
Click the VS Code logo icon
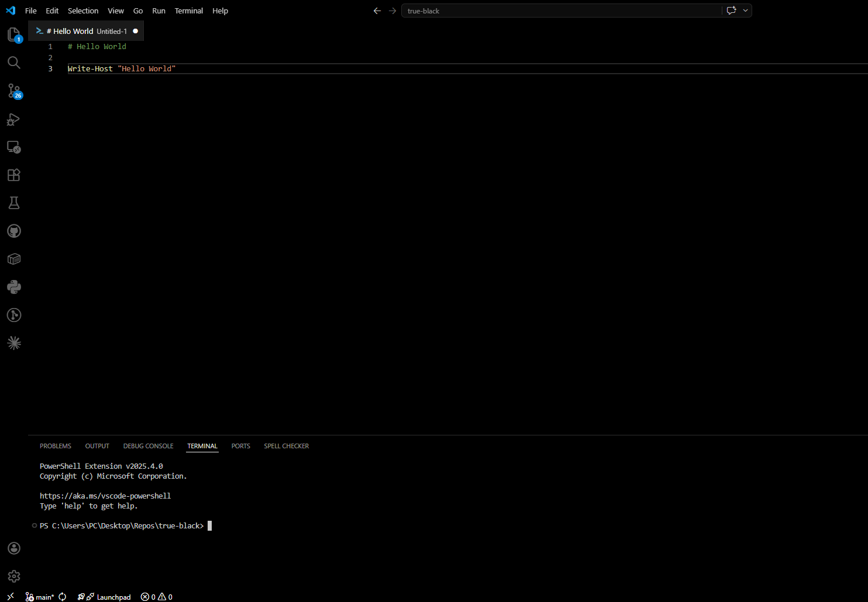(x=11, y=11)
